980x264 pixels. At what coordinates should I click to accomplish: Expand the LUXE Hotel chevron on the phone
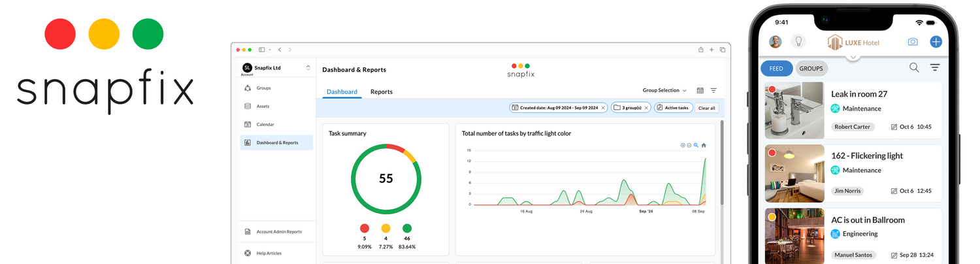coord(853,57)
